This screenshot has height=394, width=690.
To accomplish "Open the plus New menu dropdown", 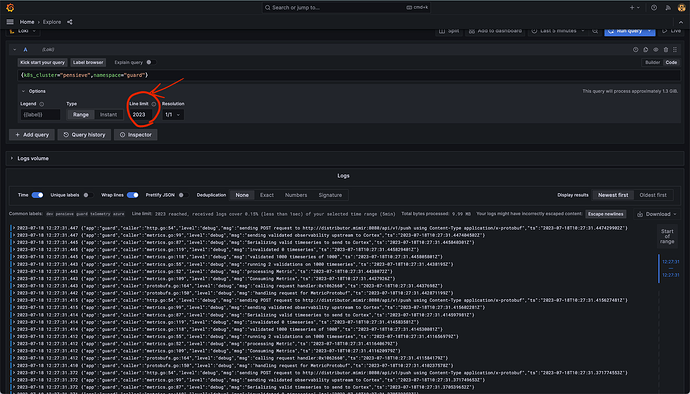I will click(x=635, y=7).
